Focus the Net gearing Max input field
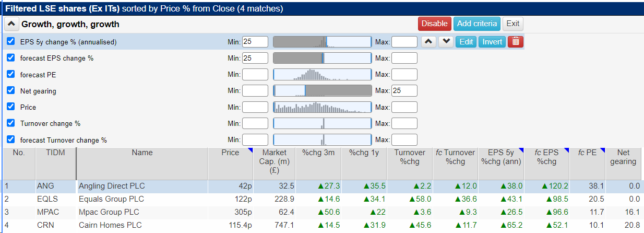 pos(404,91)
